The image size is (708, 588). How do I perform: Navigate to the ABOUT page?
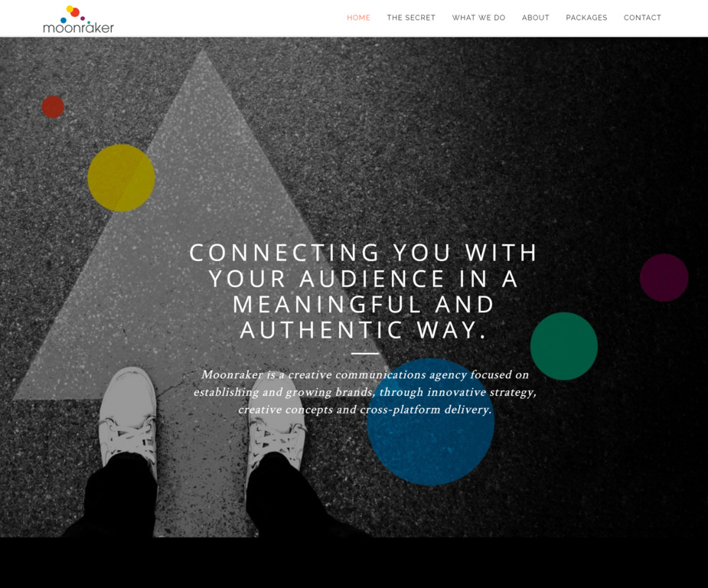pyautogui.click(x=536, y=18)
